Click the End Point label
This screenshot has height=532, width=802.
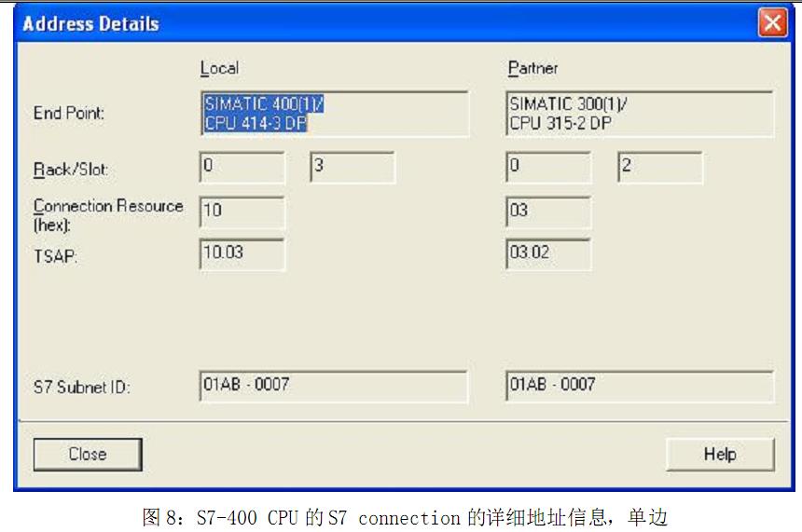tap(68, 113)
